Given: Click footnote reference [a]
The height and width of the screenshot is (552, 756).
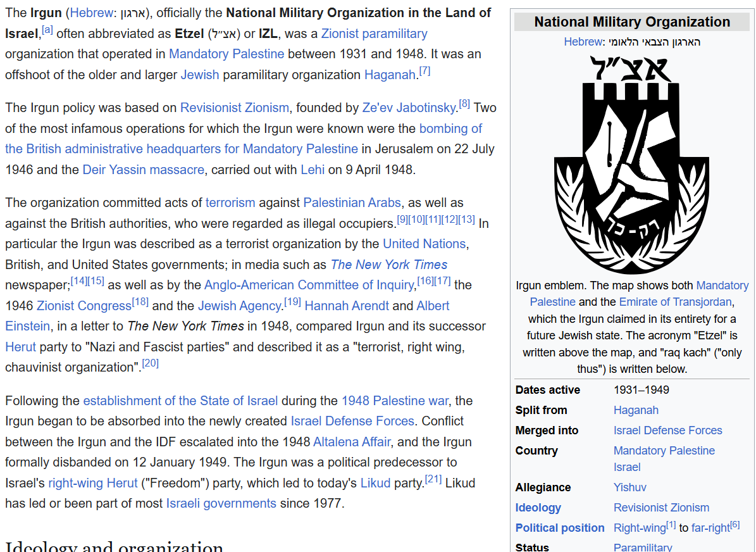Looking at the screenshot, I should tap(47, 30).
